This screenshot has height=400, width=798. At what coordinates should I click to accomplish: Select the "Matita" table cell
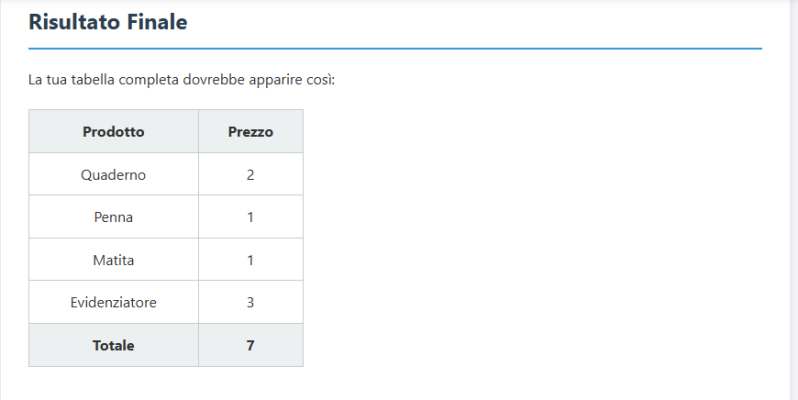pos(113,260)
